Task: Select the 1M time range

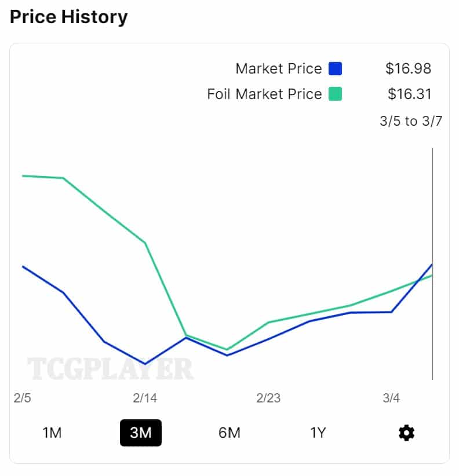Action: (x=52, y=433)
